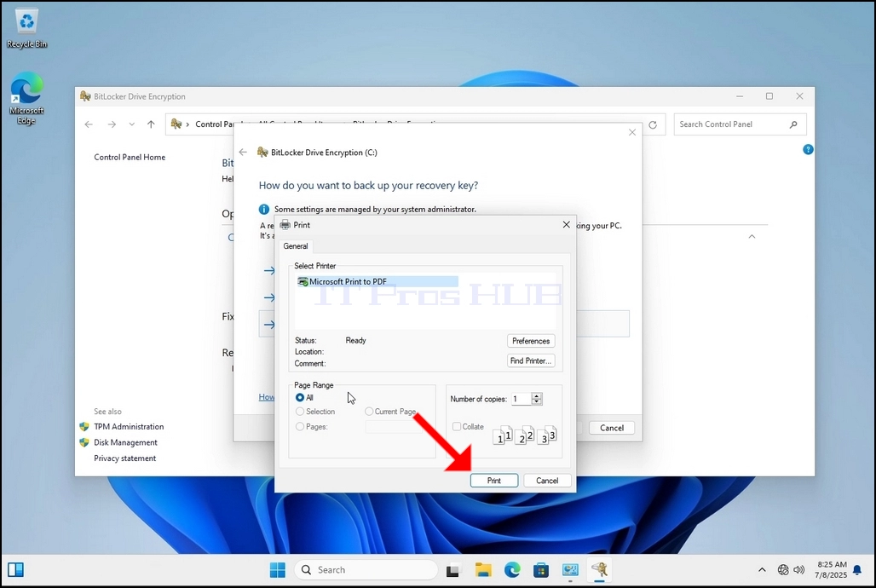Screen dimensions: 876x588
Task: Click the Find Printer button
Action: point(531,360)
